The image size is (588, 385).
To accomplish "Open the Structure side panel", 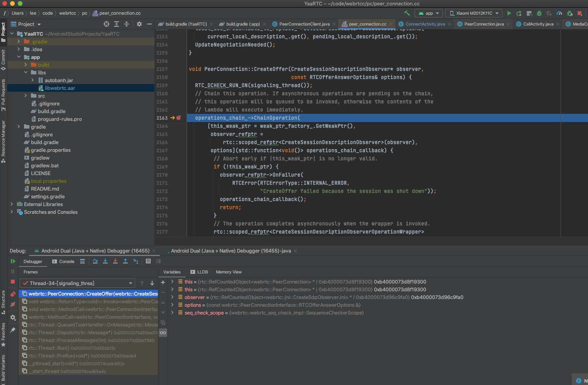I will (x=3, y=302).
